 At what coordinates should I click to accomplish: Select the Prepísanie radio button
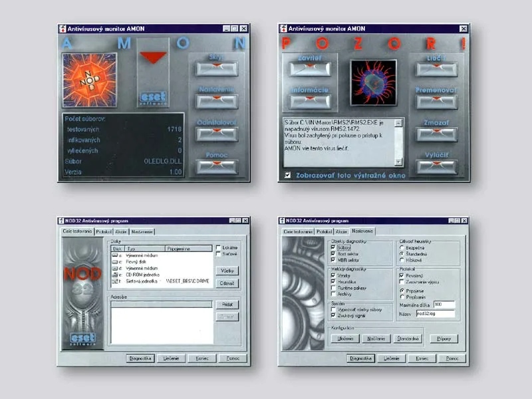(402, 297)
